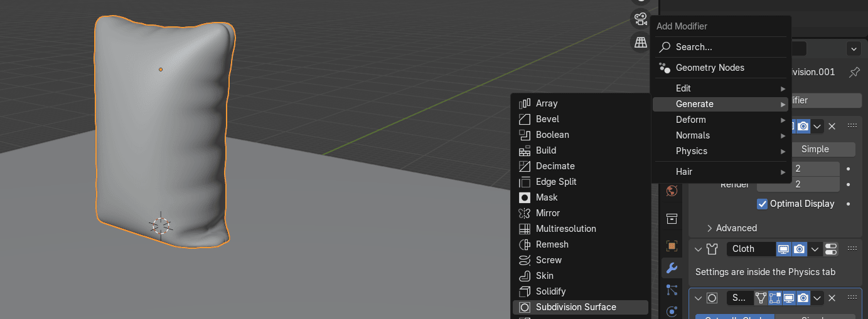Click the modifier Search field

[720, 47]
